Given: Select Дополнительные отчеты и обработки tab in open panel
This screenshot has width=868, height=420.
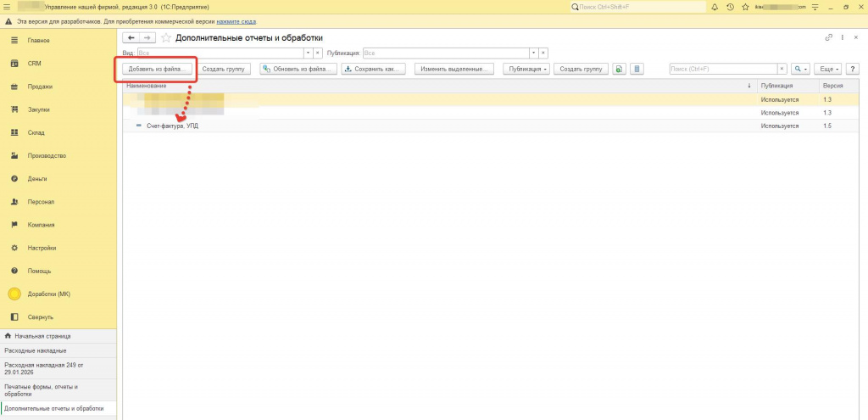Looking at the screenshot, I should coord(58,409).
